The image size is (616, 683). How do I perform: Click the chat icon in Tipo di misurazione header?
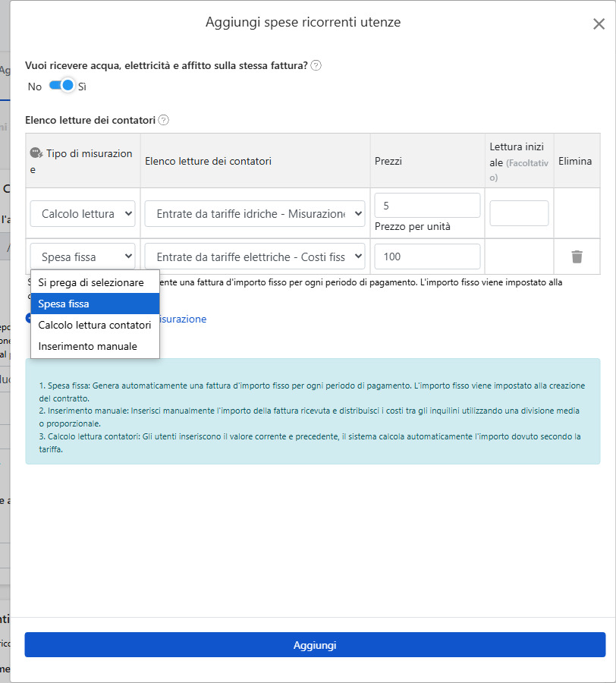(36, 153)
